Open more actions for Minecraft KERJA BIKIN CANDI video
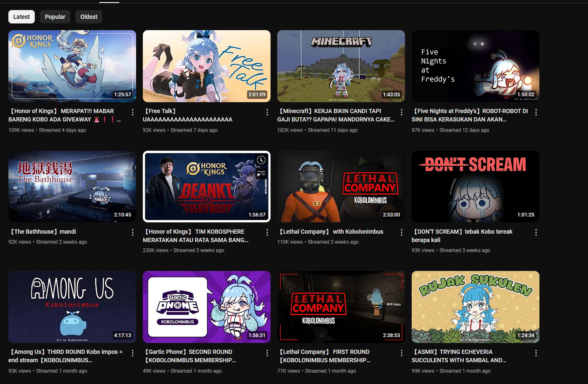 point(402,112)
